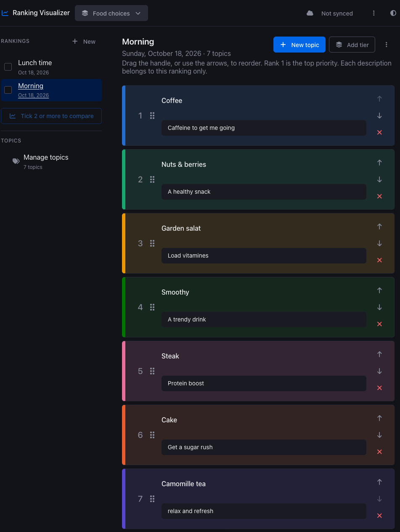Edit the 'Get a sugar rush' description
This screenshot has width=400, height=532.
pos(264,447)
